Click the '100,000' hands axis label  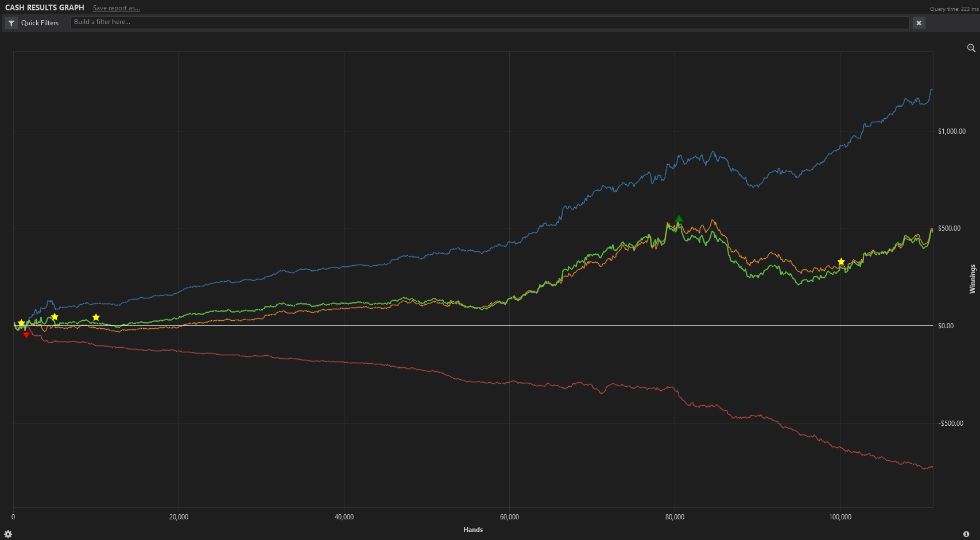click(840, 517)
